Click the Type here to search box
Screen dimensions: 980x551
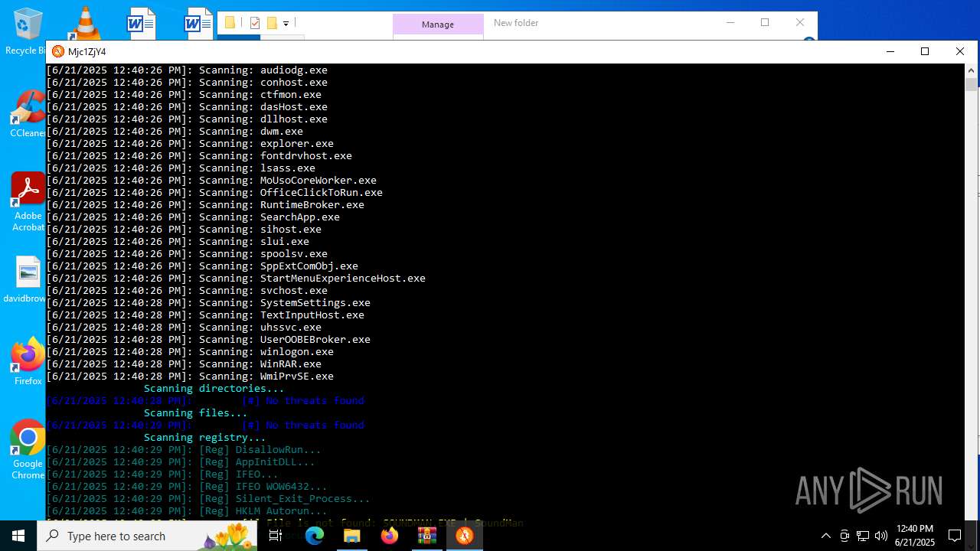click(147, 536)
